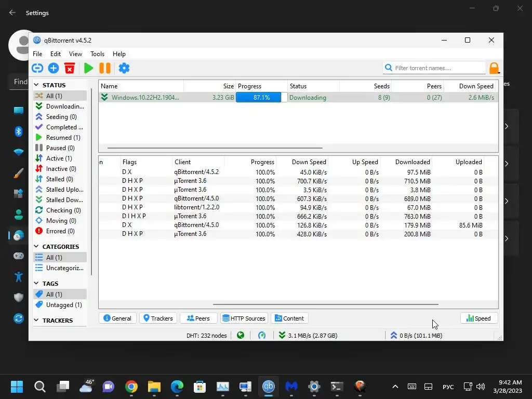Select peer row with libtorrent/1.2.2.0 client
The image size is (532, 399).
298,207
